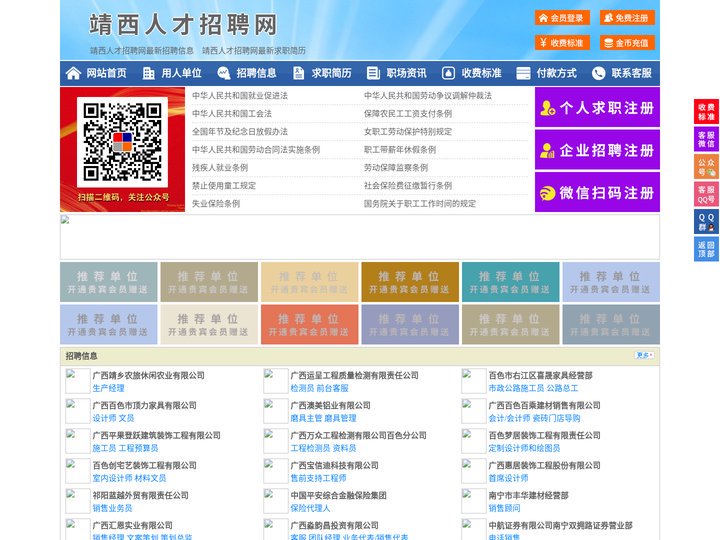The image size is (720, 540).
Task: Click the teal 推荐单位 tile
Action: click(x=511, y=282)
